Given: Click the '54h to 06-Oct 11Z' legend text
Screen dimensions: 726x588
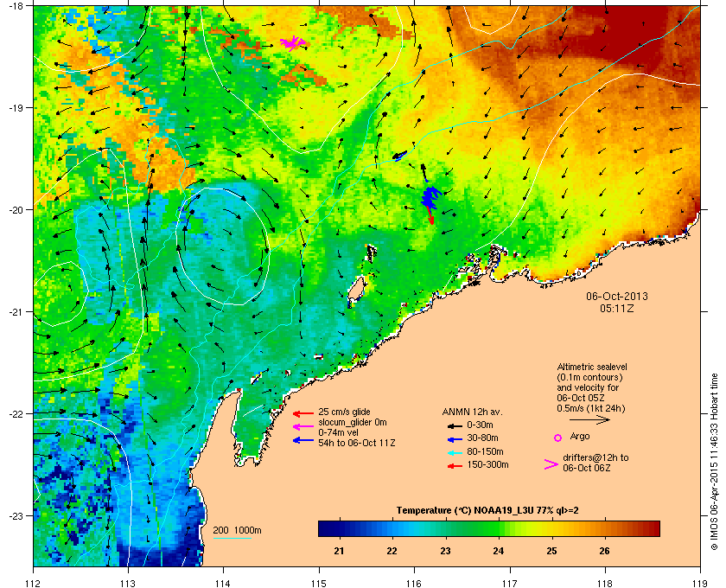Looking at the screenshot, I should 356,443.
